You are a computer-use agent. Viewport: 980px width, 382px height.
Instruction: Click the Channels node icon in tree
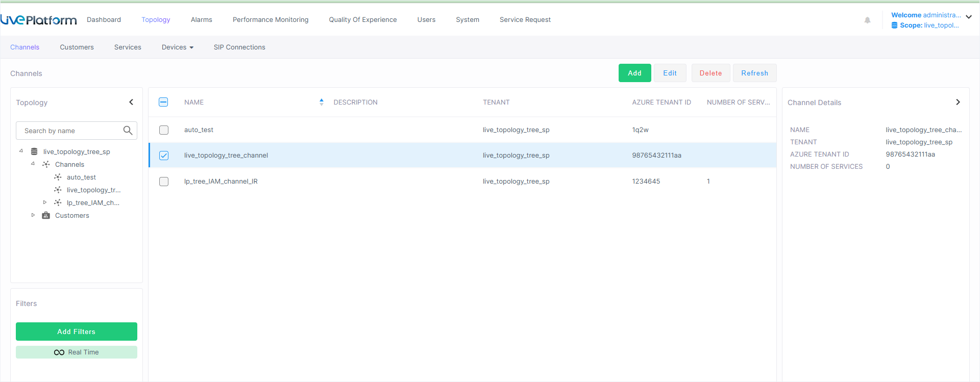46,164
